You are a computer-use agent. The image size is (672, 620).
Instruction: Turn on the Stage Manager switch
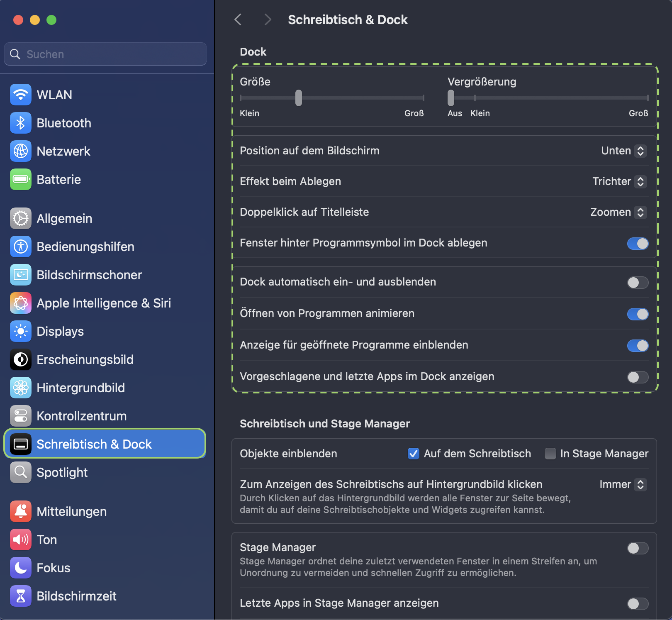click(638, 548)
